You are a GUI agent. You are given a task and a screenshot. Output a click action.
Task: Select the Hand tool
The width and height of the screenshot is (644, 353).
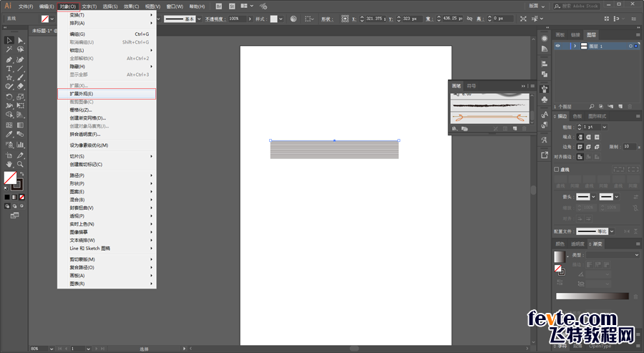pos(9,164)
